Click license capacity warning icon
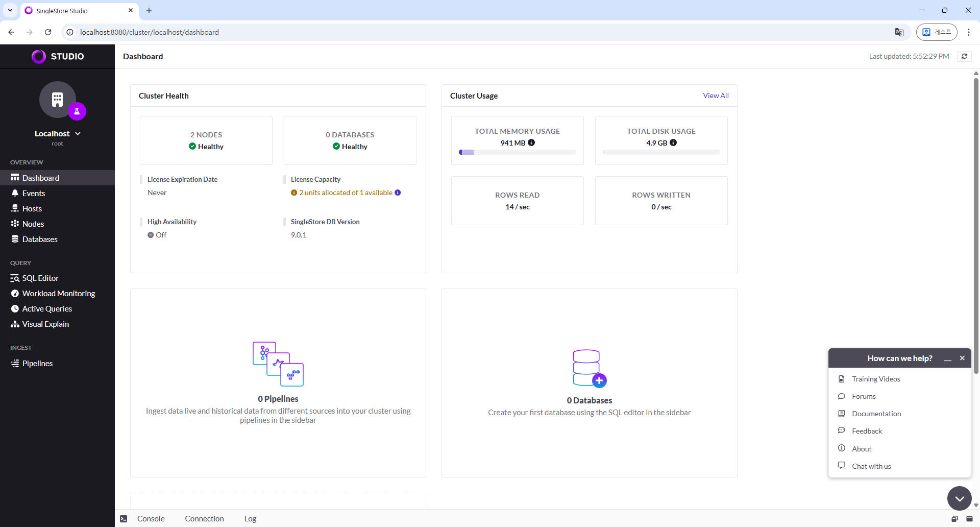The image size is (980, 527). [294, 193]
